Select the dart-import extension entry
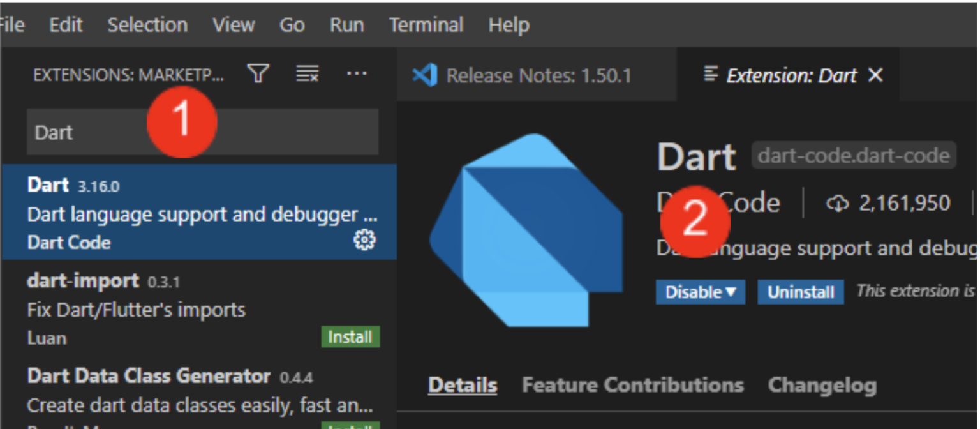This screenshot has width=980, height=429. (199, 309)
